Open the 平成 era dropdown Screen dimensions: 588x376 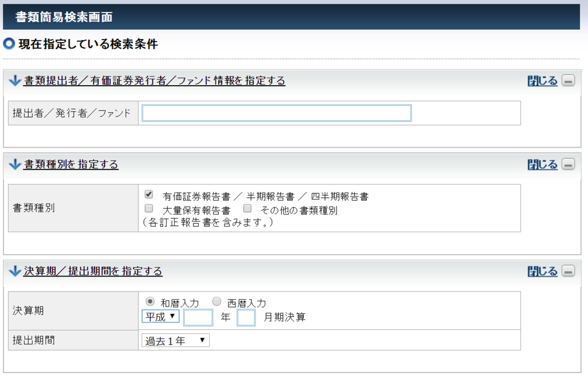(161, 316)
